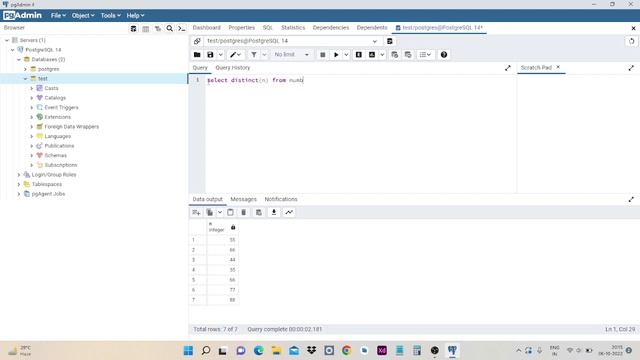Image resolution: width=640 pixels, height=360 pixels.
Task: Open Chrome from the taskbar
Action: [347, 351]
